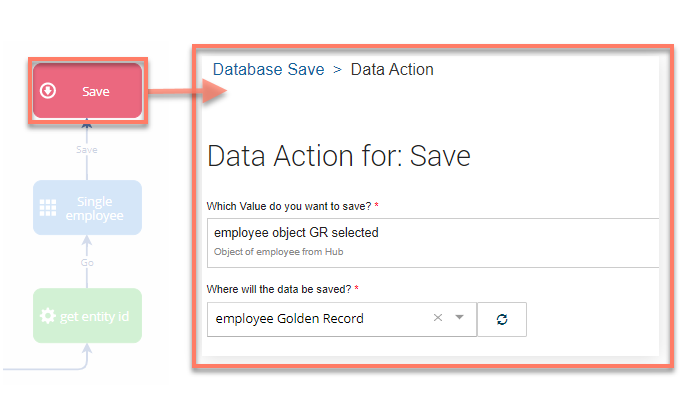Click the download icon on the Save node
This screenshot has width=699, height=412.
[x=48, y=91]
